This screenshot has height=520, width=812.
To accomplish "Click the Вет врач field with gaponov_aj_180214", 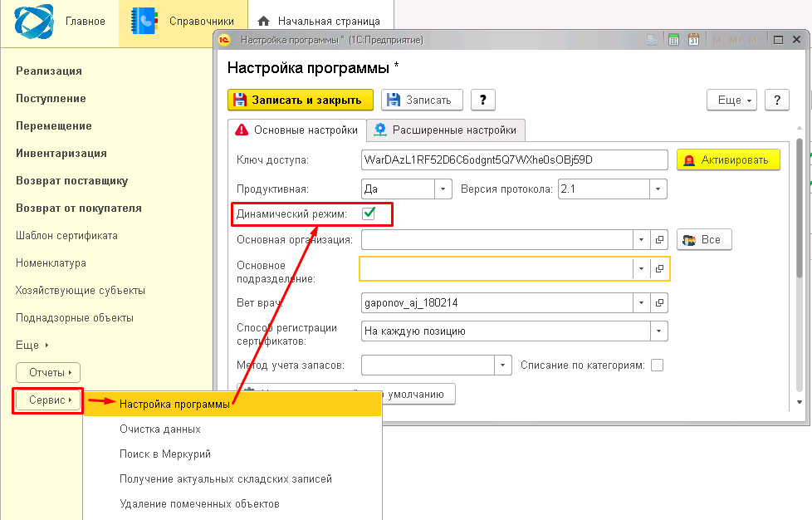I will tap(496, 303).
